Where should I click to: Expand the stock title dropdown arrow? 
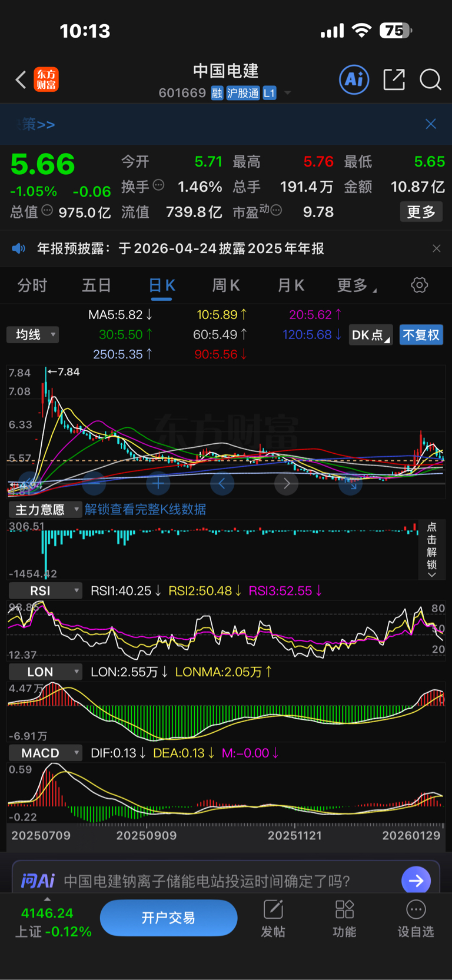(288, 93)
